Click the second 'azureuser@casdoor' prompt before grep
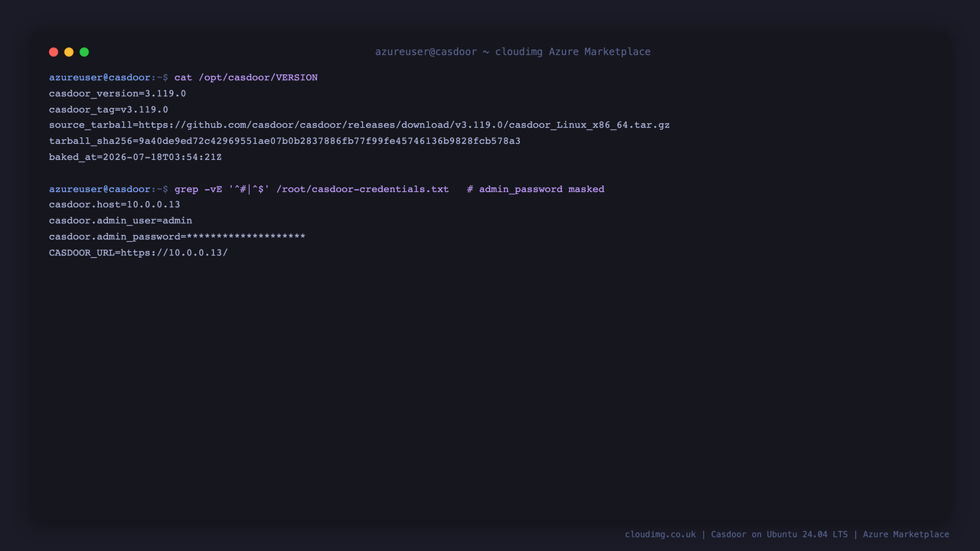 click(100, 189)
